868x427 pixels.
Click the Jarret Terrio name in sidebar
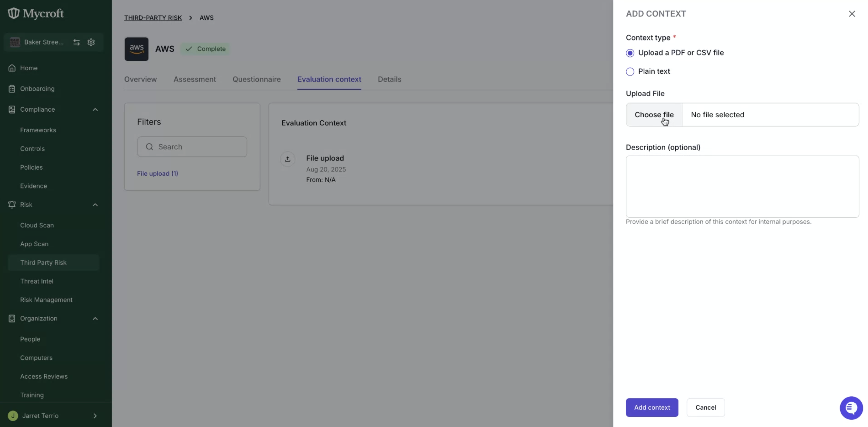point(40,415)
